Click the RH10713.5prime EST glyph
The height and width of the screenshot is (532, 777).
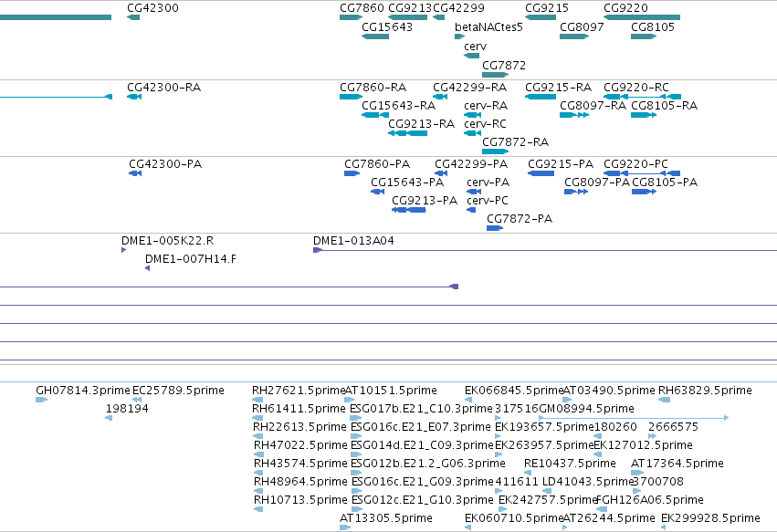pyautogui.click(x=258, y=509)
